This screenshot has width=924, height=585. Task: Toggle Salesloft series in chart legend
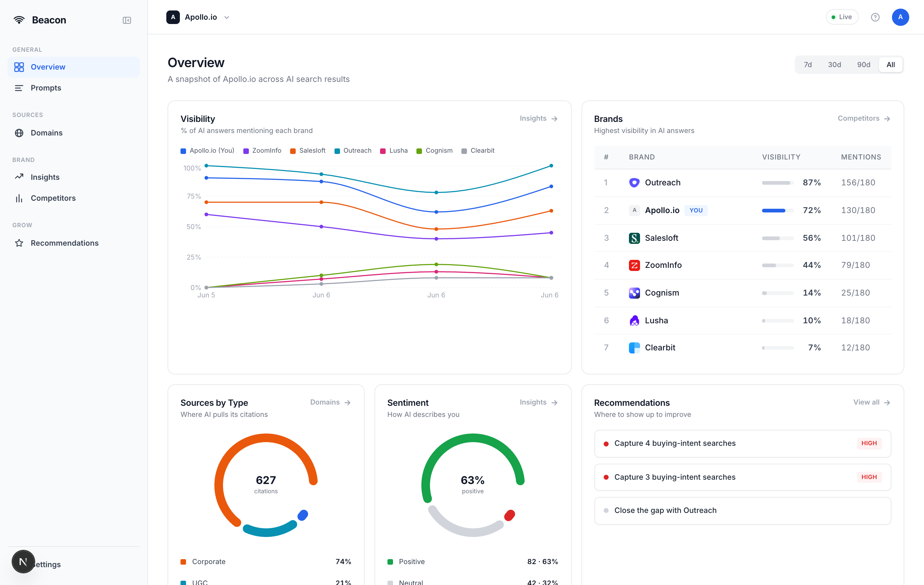[x=308, y=151]
